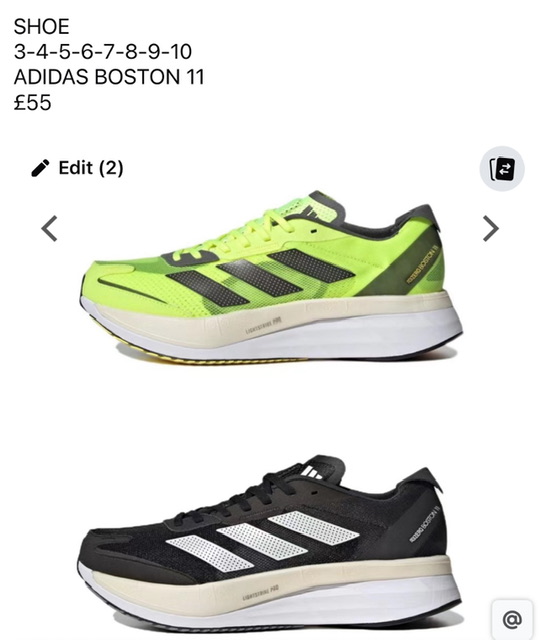Click the SHOE title text line
This screenshot has width=539, height=640.
pos(41,27)
